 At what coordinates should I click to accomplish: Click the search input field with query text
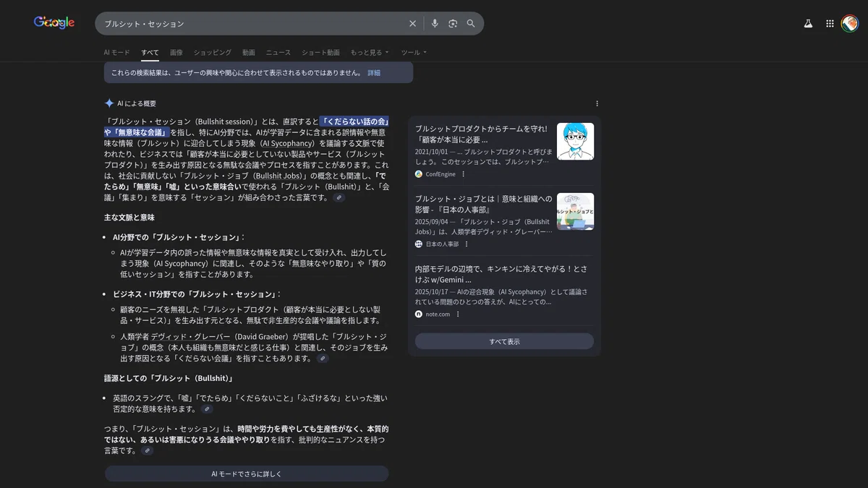253,24
